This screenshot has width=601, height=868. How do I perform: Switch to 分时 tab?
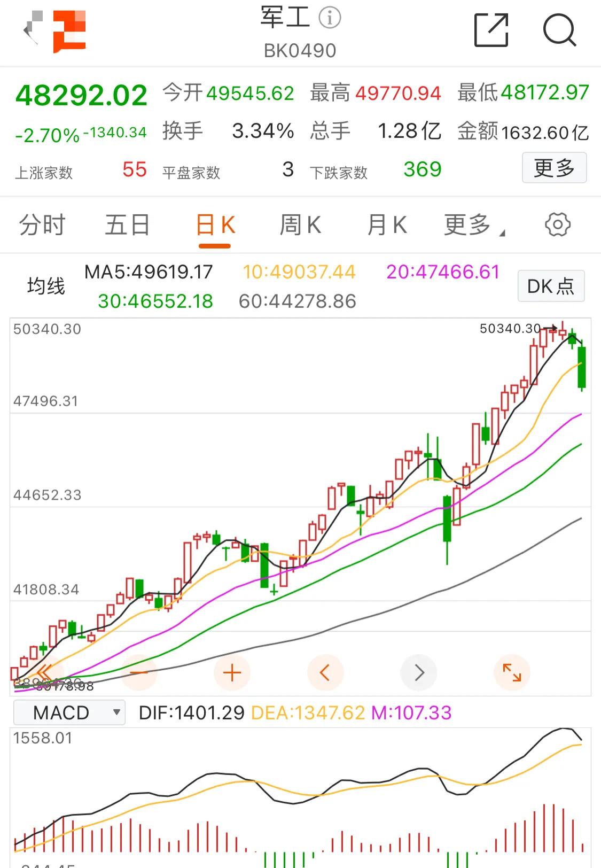[42, 224]
